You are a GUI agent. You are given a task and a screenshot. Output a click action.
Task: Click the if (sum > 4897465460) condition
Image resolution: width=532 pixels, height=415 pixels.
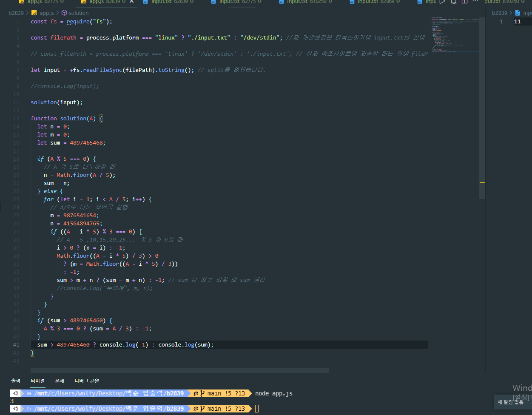(75, 320)
